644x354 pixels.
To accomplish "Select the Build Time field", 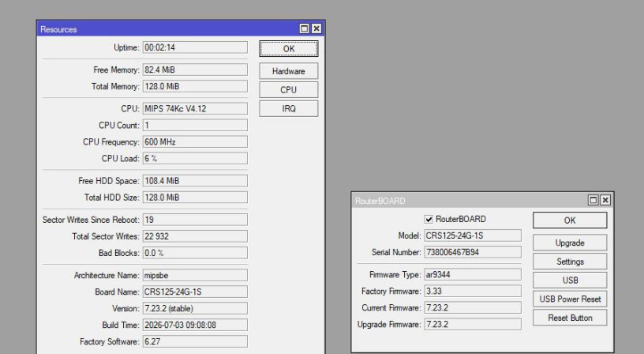I will tap(195, 325).
